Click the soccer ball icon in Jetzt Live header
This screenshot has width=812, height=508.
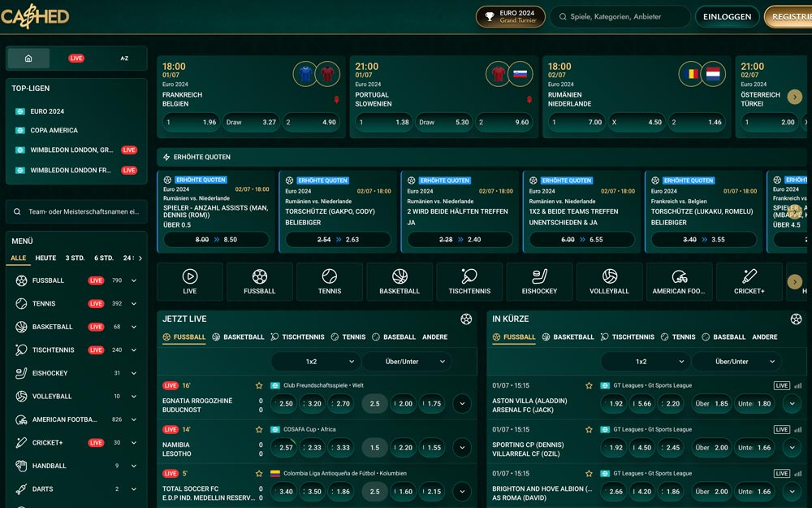pyautogui.click(x=466, y=319)
